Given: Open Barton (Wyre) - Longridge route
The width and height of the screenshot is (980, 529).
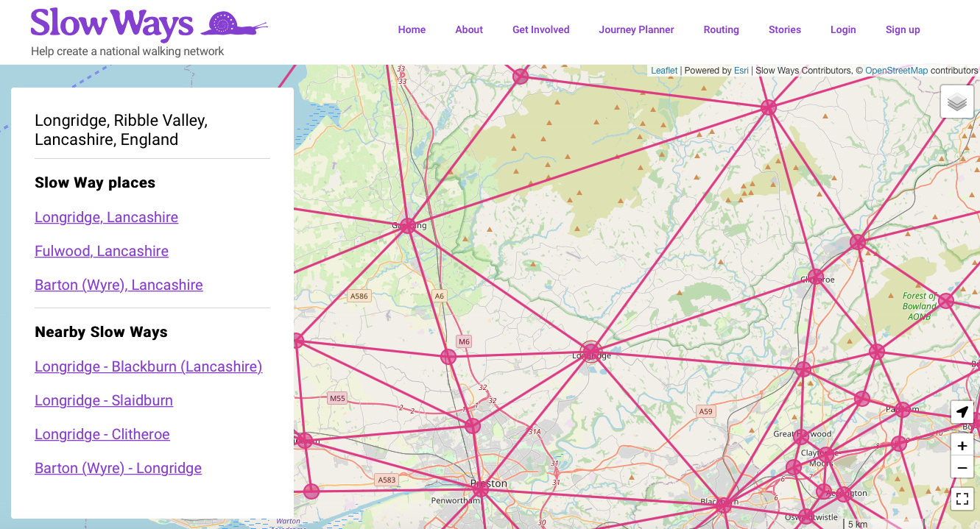Looking at the screenshot, I should pyautogui.click(x=118, y=468).
